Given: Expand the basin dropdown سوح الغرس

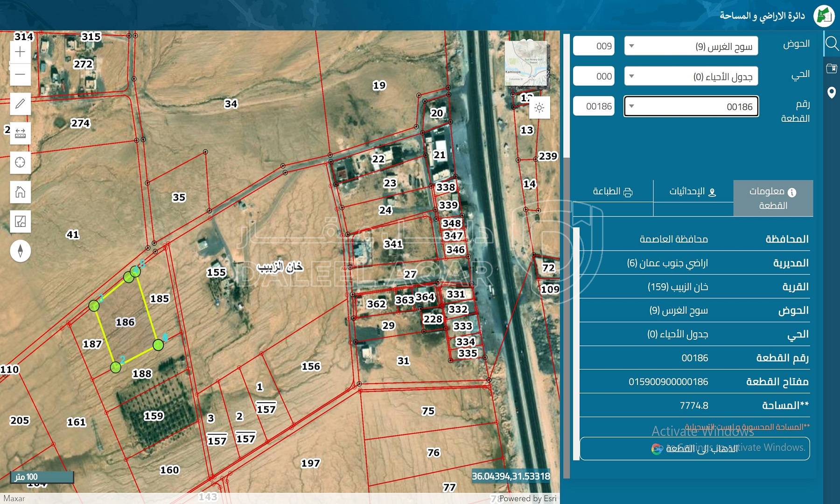Looking at the screenshot, I should (691, 46).
